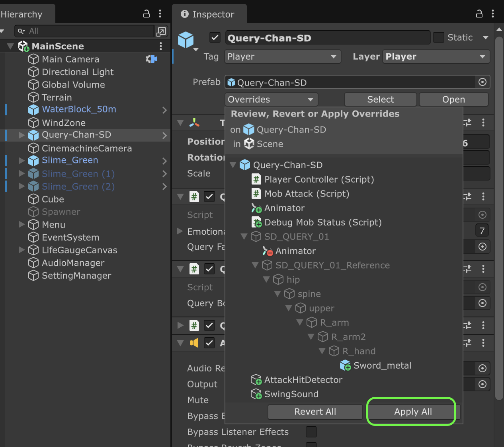504x447 pixels.
Task: Click the Audio Source speaker icon
Action: (194, 343)
